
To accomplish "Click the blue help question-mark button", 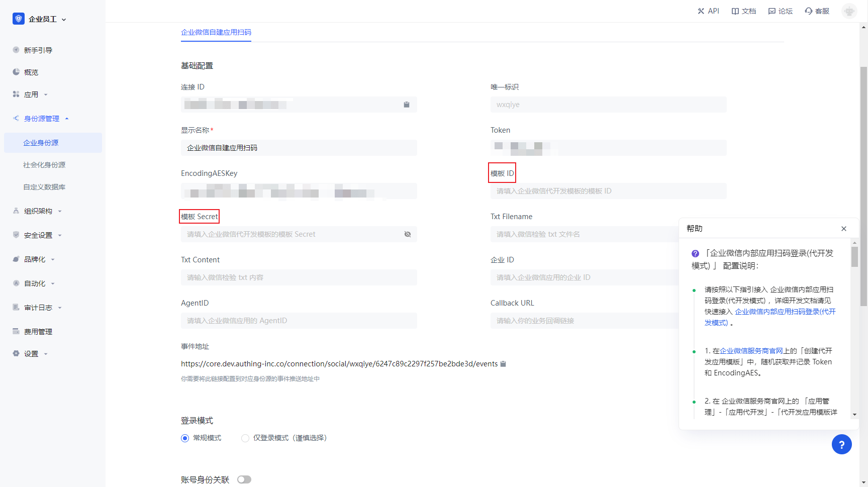I will click(x=841, y=444).
